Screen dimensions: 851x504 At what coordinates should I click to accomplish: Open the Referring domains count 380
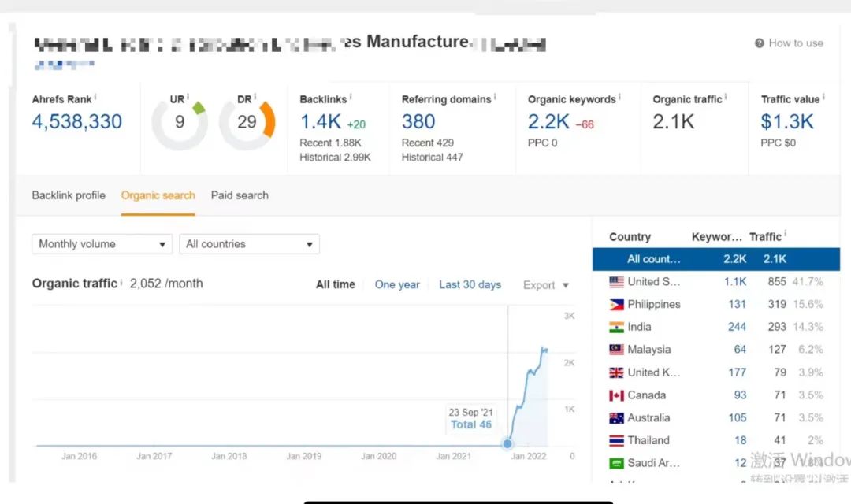pyautogui.click(x=418, y=121)
